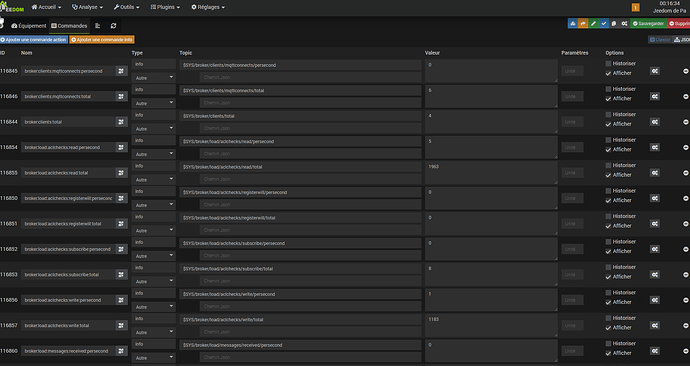The height and width of the screenshot is (366, 690).
Task: Click the blue checkmark icon button
Action: (x=603, y=24)
